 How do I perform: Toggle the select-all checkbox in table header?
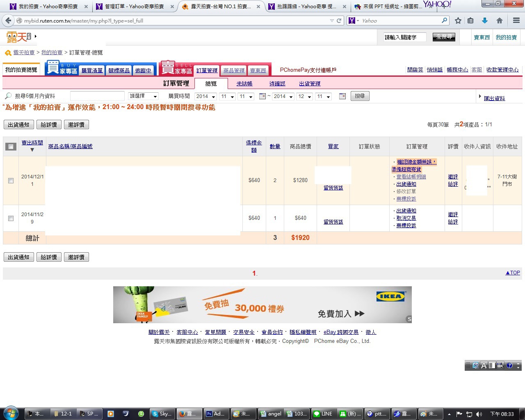11,146
